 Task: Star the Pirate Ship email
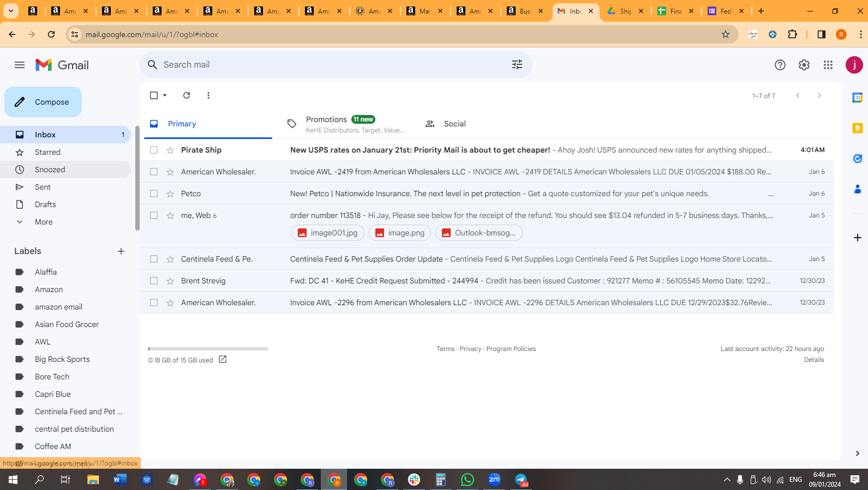[170, 150]
